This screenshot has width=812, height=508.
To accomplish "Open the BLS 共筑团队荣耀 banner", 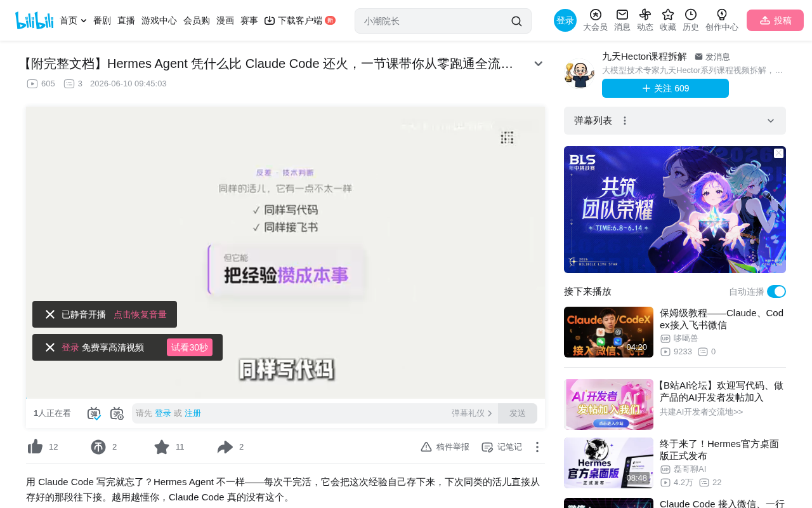I will click(675, 210).
